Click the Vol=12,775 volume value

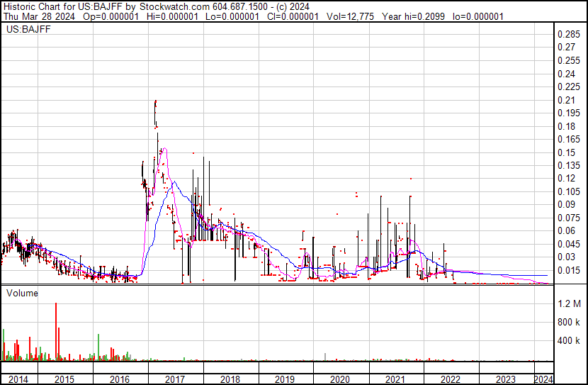350,16
